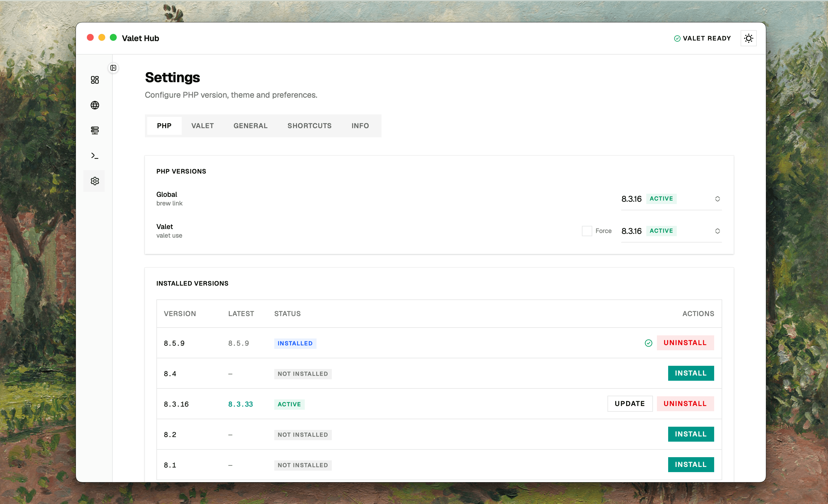This screenshot has height=504, width=828.
Task: Click the STATUS column header
Action: pyautogui.click(x=287, y=313)
